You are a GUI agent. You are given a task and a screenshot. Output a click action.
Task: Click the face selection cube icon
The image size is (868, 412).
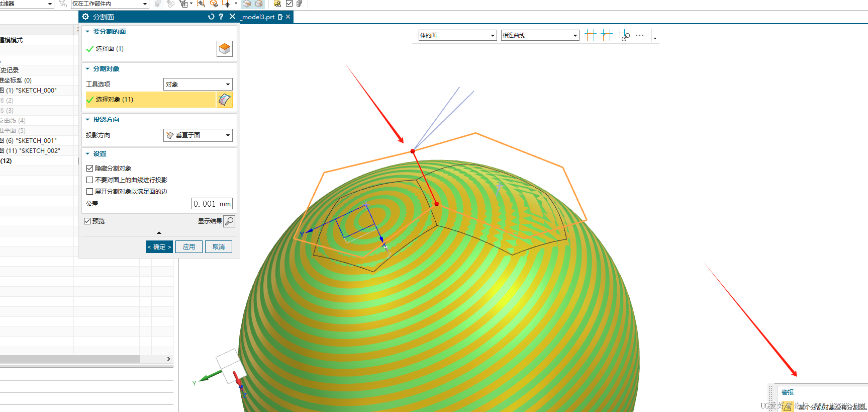click(x=225, y=49)
